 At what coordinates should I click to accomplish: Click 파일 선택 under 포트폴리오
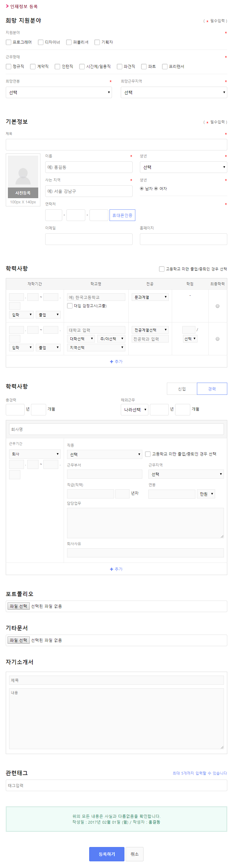pyautogui.click(x=19, y=606)
